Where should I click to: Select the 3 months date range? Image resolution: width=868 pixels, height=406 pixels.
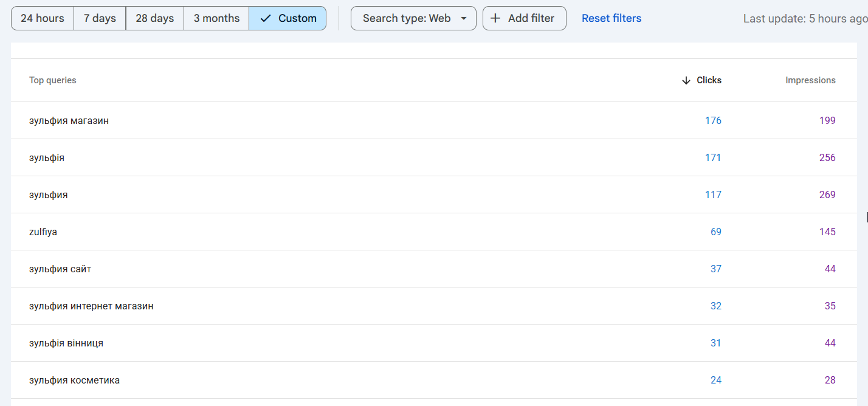pyautogui.click(x=216, y=18)
